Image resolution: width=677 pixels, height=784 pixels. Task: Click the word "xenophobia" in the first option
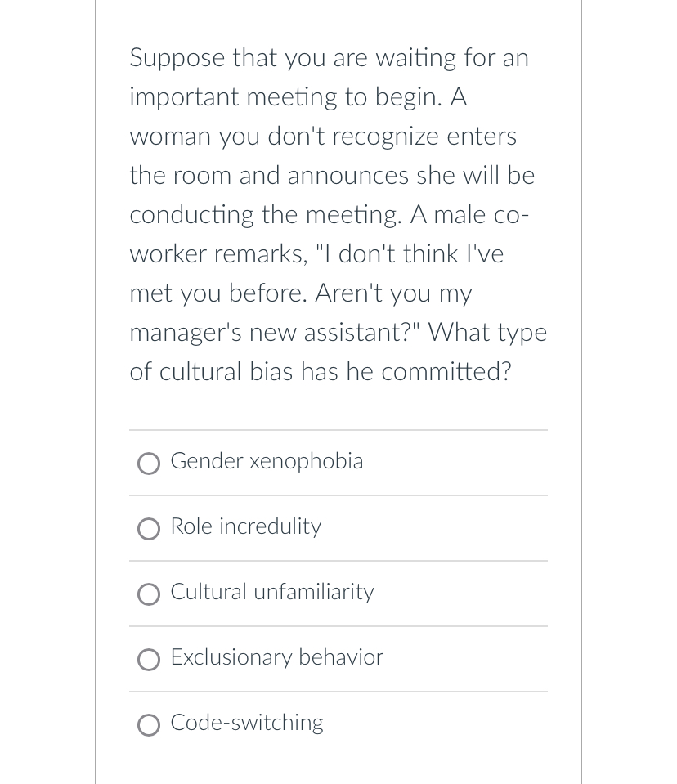(x=306, y=461)
